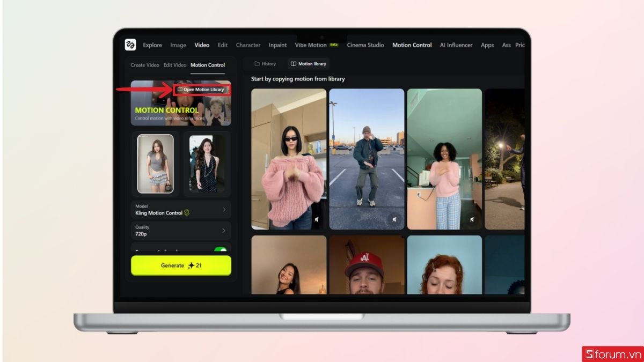Image resolution: width=644 pixels, height=362 pixels.
Task: Click the green Kling model icon
Action: [x=187, y=213]
